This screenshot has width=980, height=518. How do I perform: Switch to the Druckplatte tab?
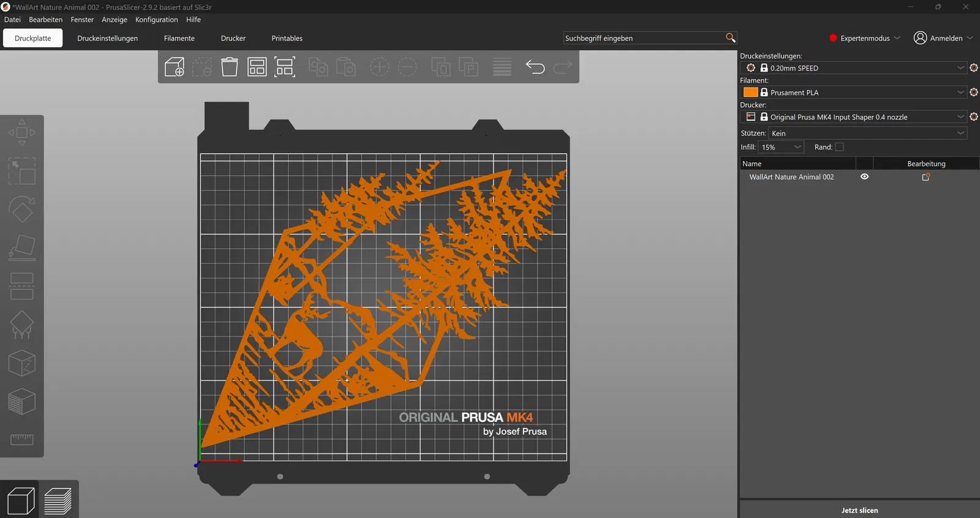tap(33, 38)
